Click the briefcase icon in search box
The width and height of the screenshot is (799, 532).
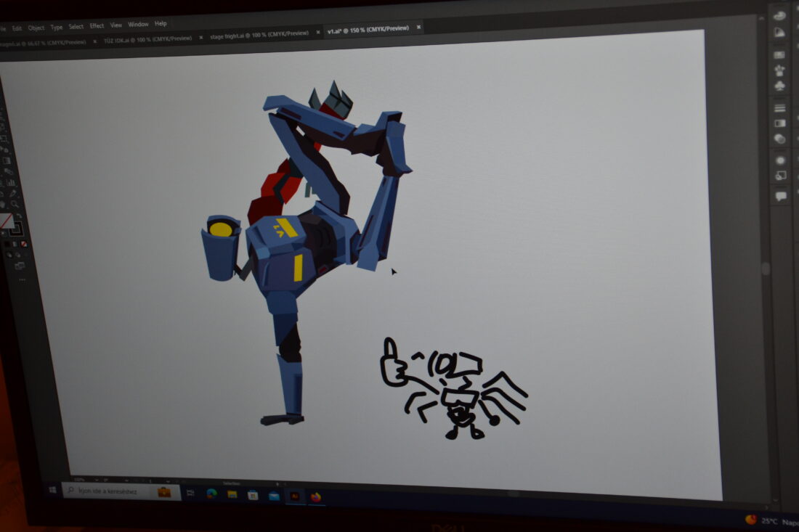pyautogui.click(x=164, y=492)
